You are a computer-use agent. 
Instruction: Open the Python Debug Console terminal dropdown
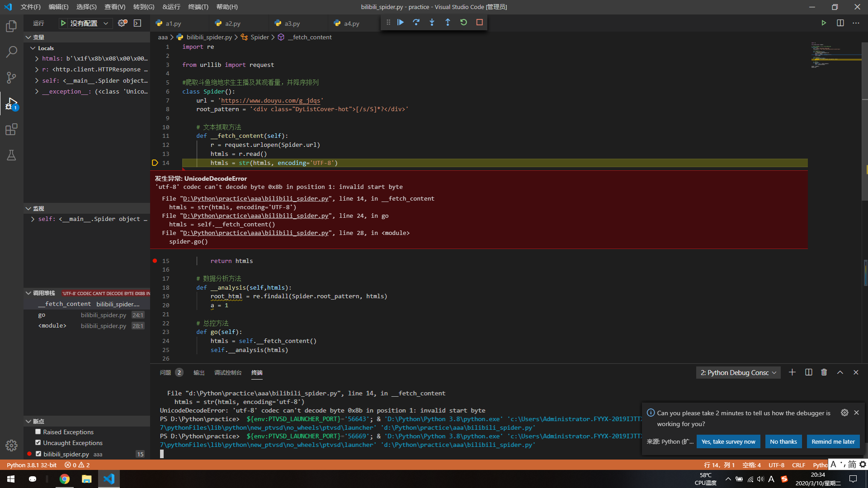point(738,373)
